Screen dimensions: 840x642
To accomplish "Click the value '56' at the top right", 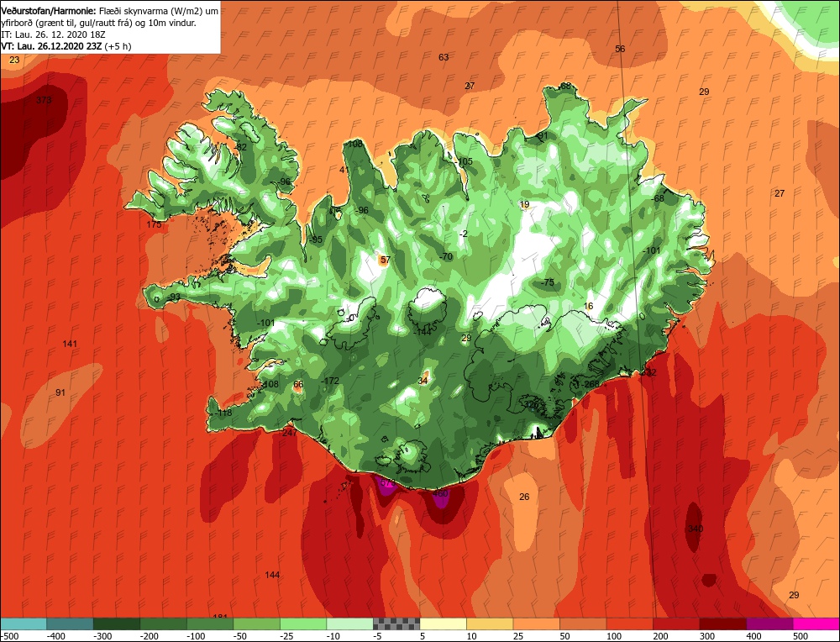I will tap(620, 49).
